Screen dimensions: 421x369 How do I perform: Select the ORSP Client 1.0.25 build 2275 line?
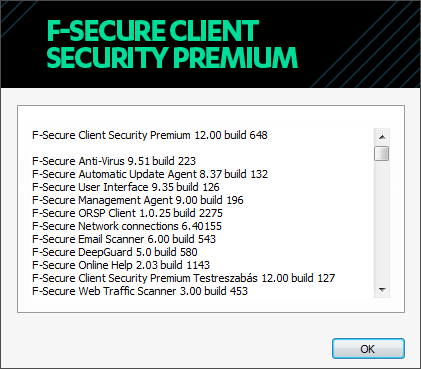(x=127, y=213)
